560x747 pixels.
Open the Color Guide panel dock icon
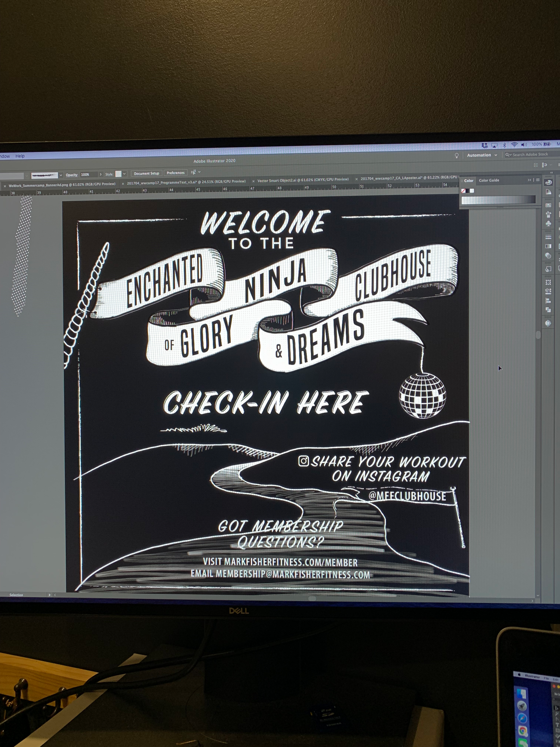tap(549, 192)
